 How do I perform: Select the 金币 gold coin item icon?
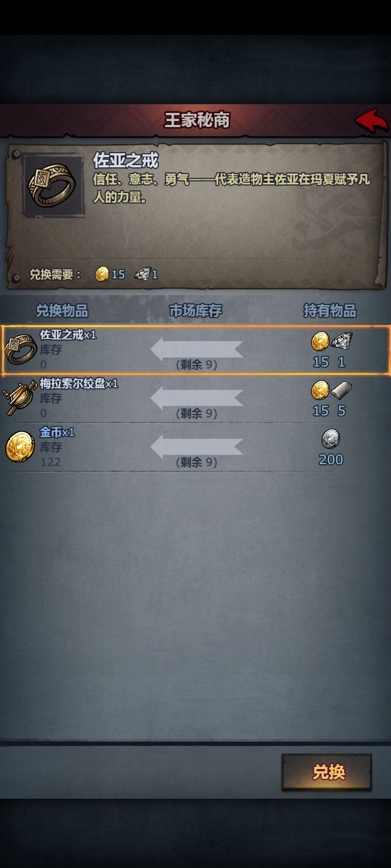click(20, 446)
